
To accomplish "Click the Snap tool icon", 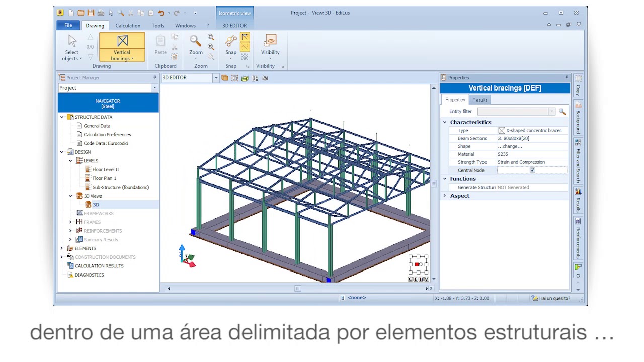I will coord(231,41).
